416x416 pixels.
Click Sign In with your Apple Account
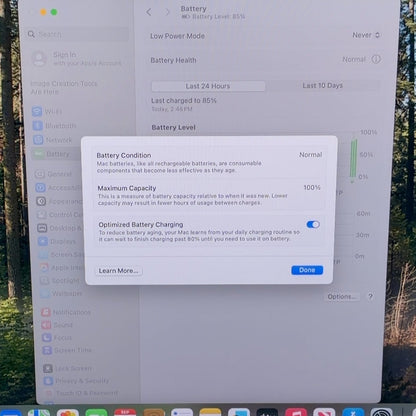click(77, 59)
